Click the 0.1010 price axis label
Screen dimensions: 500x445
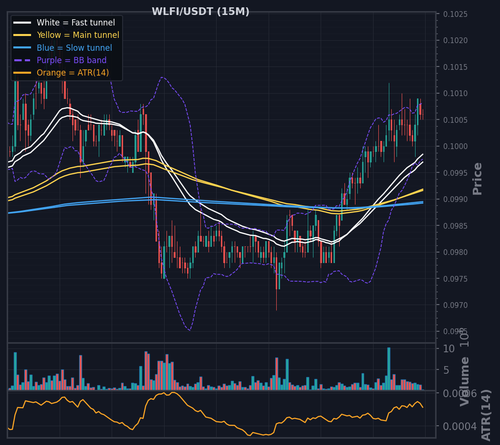click(x=455, y=93)
